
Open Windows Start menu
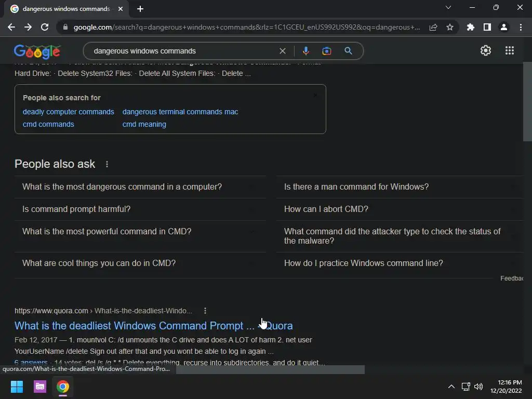17,387
